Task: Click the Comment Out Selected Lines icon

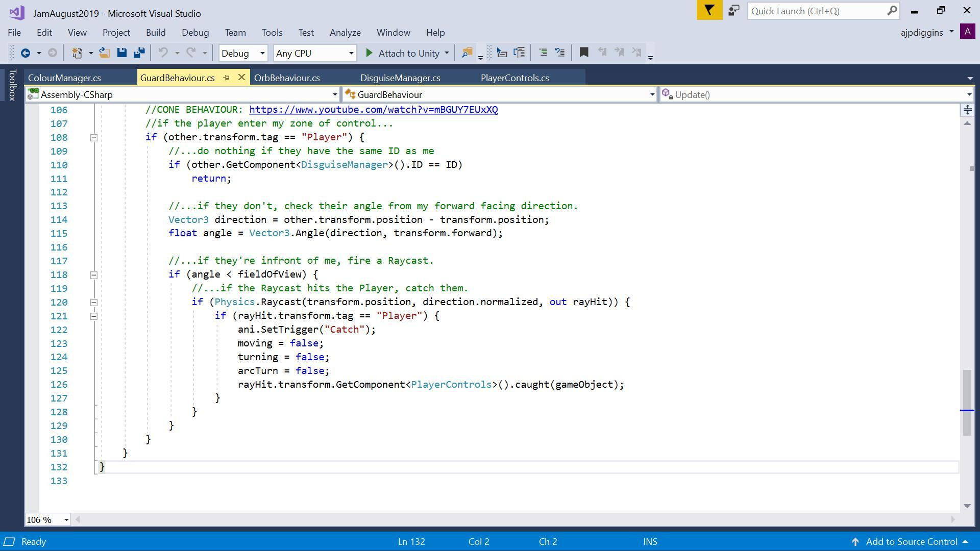Action: 543,53
